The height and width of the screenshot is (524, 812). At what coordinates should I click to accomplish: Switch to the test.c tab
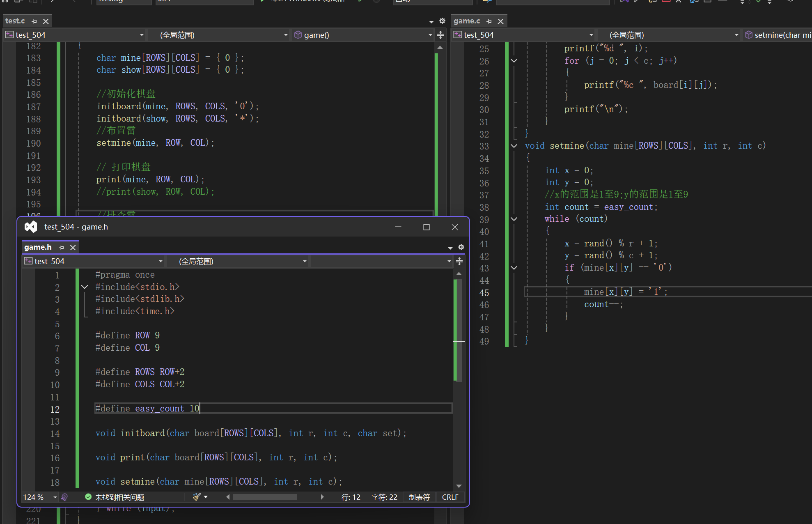coord(15,21)
